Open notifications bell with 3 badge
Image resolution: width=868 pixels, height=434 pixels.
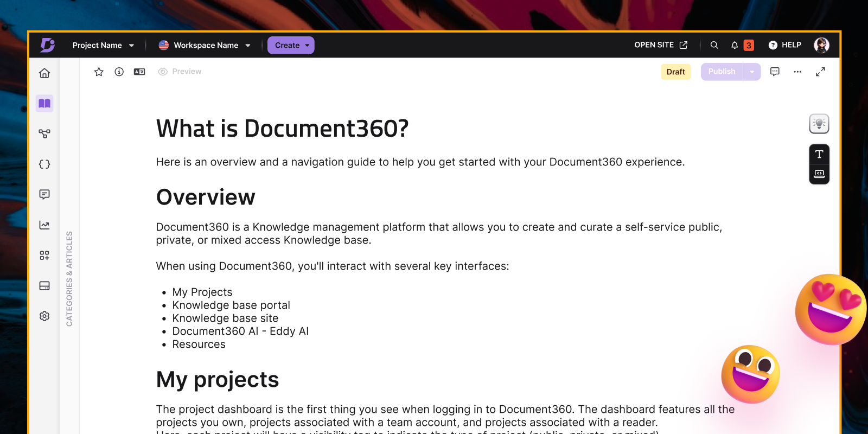point(742,45)
